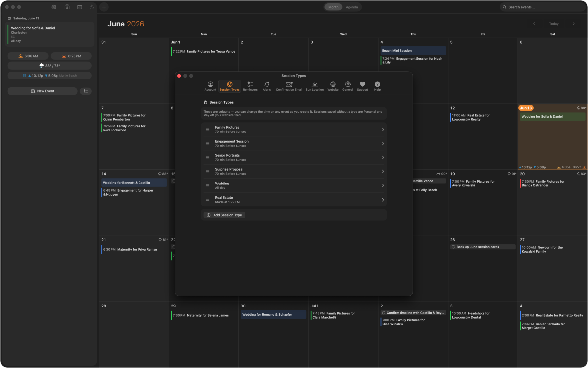Open Confirmation Email settings
Image resolution: width=588 pixels, height=368 pixels.
click(x=289, y=86)
